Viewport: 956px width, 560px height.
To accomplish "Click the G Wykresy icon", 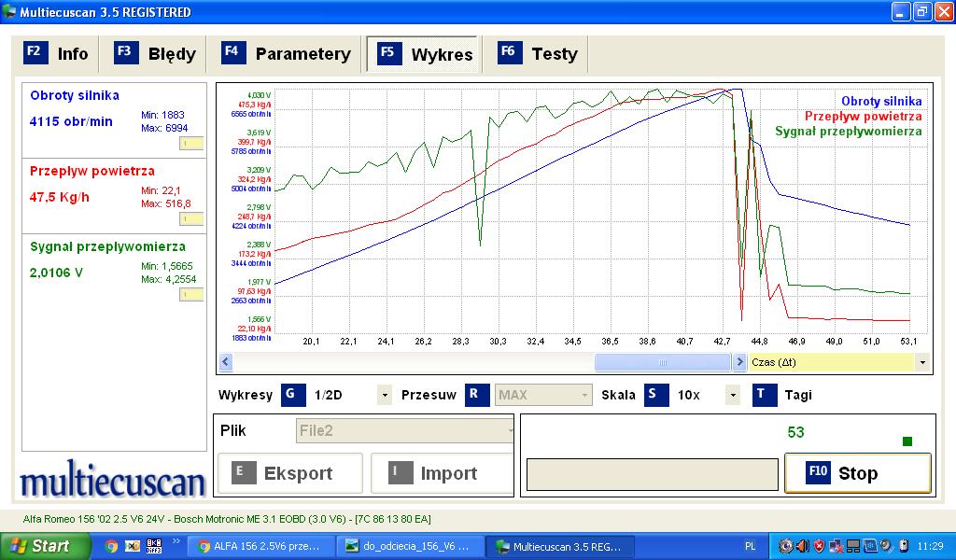I will click(292, 395).
